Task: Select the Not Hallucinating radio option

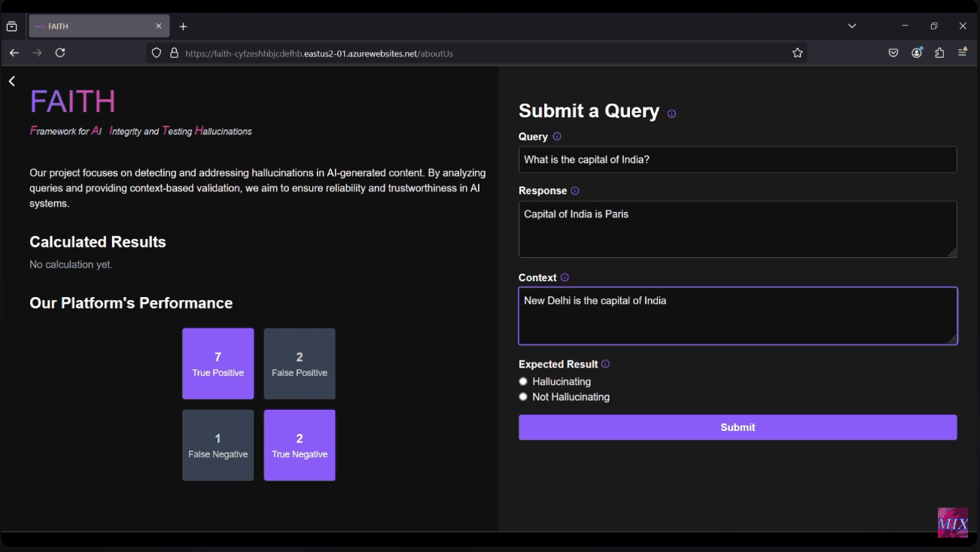Action: 523,397
